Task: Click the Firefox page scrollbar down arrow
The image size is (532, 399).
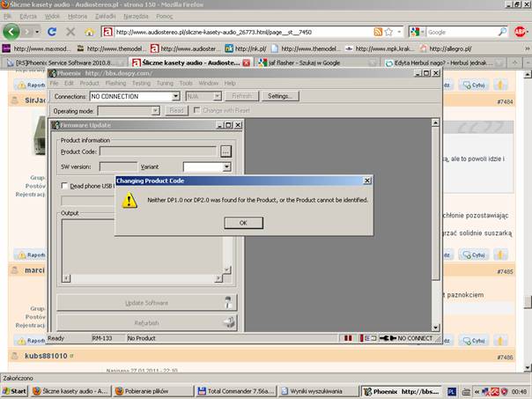Action: tap(527, 367)
